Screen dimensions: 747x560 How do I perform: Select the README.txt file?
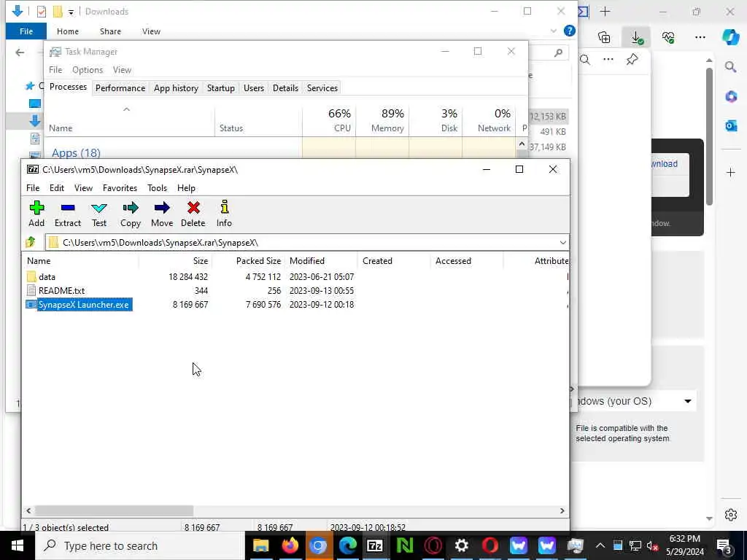tap(61, 290)
